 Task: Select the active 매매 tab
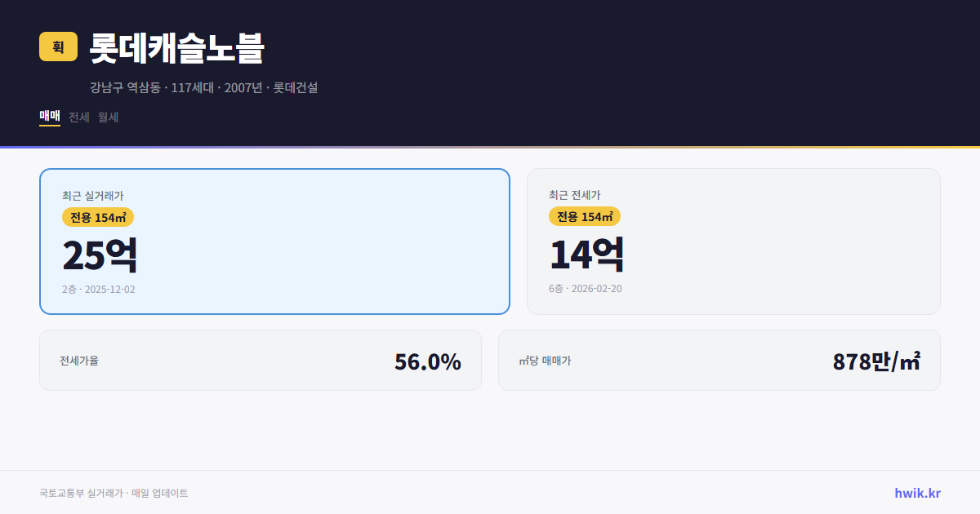(48, 117)
